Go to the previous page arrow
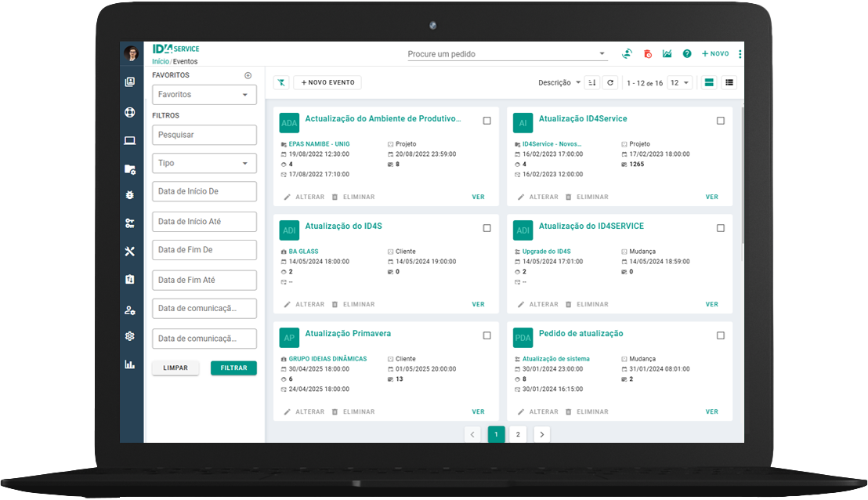This screenshot has height=500, width=868. click(472, 434)
